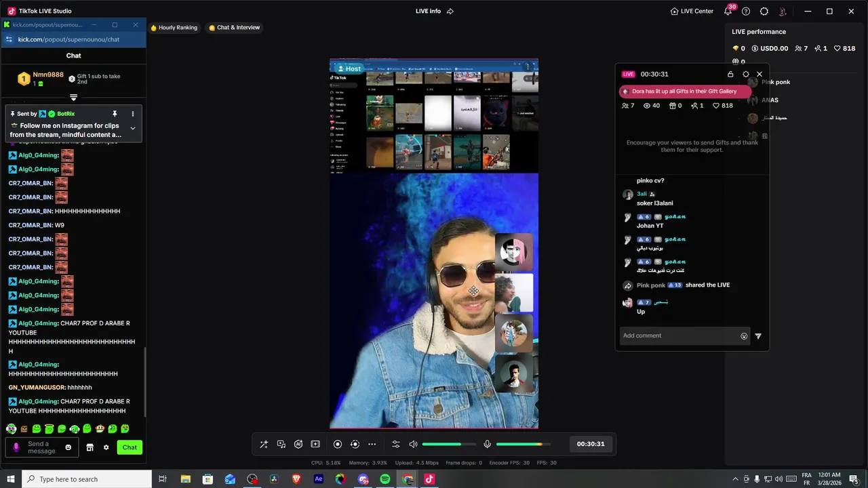Open the three-dots more options in control bar
The image size is (868, 488).
(372, 444)
